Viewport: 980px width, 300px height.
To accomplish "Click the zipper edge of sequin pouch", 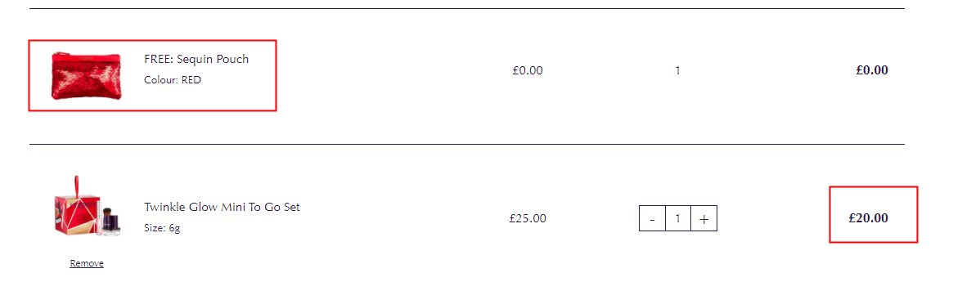I will click(86, 55).
